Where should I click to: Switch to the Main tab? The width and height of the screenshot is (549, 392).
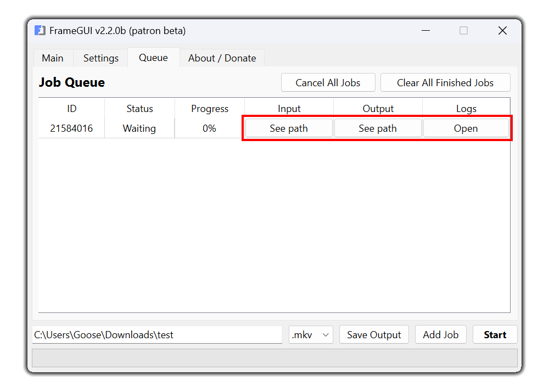coord(53,58)
